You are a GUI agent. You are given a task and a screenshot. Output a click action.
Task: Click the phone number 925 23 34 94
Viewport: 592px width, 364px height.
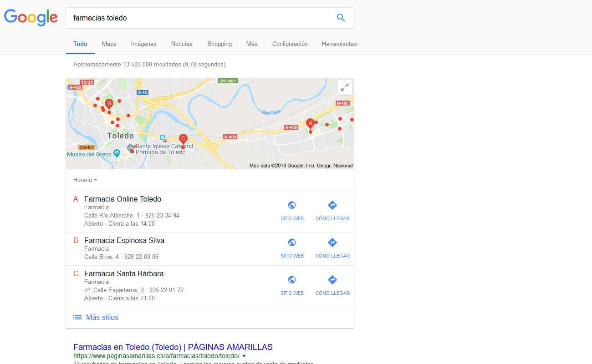(162, 215)
